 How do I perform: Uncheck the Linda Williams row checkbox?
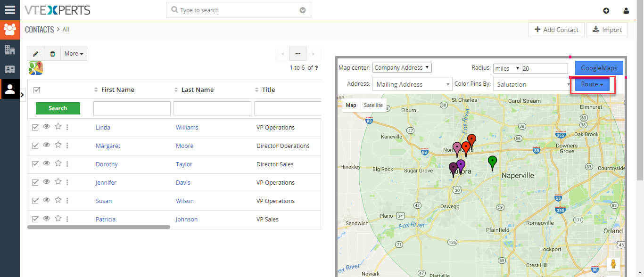point(35,127)
